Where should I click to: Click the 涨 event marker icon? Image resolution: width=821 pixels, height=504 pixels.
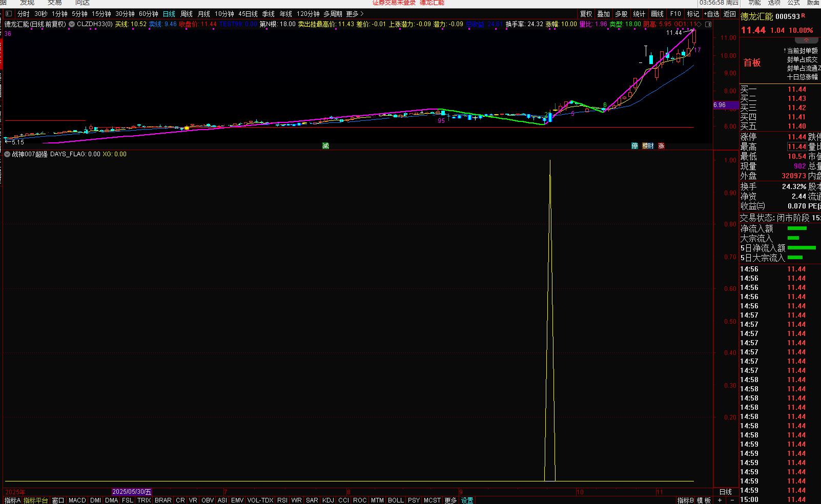click(x=661, y=146)
